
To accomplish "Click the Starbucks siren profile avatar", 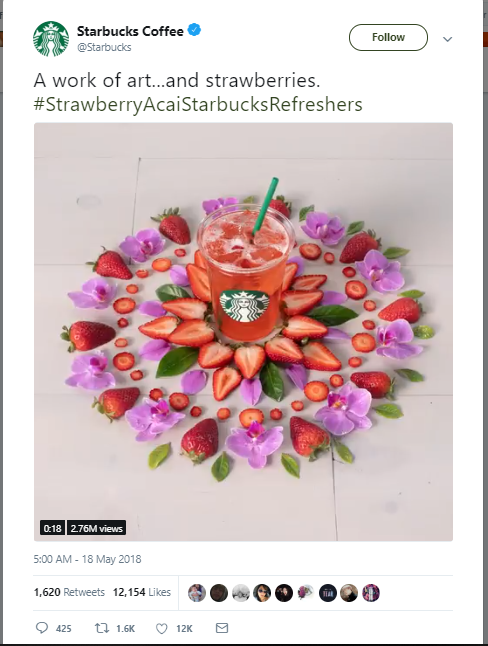I will 51,39.
